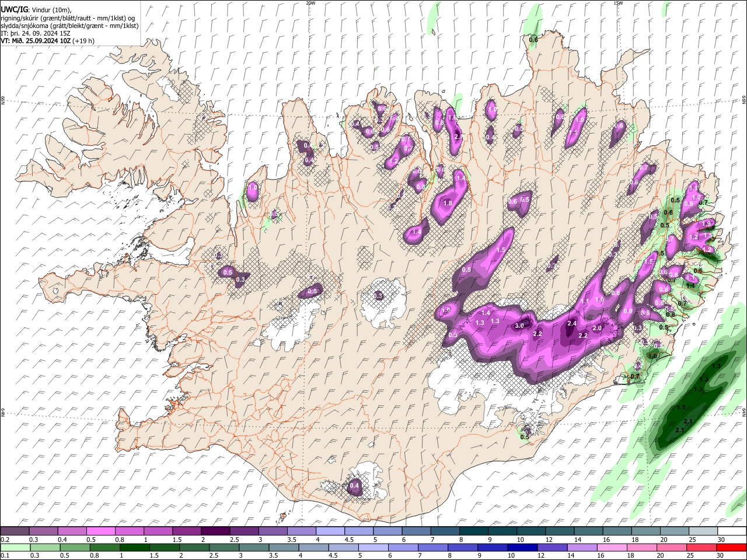Select the darkest purple 2–2.5 snow swatch

215,531
